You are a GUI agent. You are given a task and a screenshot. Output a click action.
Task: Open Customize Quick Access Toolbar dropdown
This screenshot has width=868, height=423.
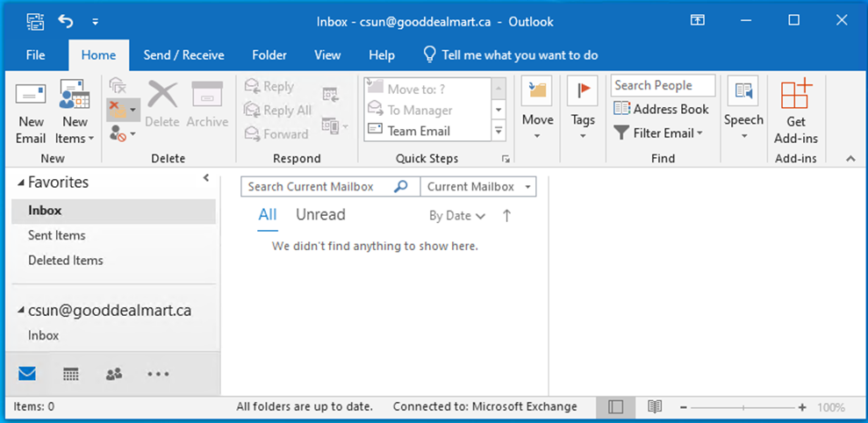[95, 22]
